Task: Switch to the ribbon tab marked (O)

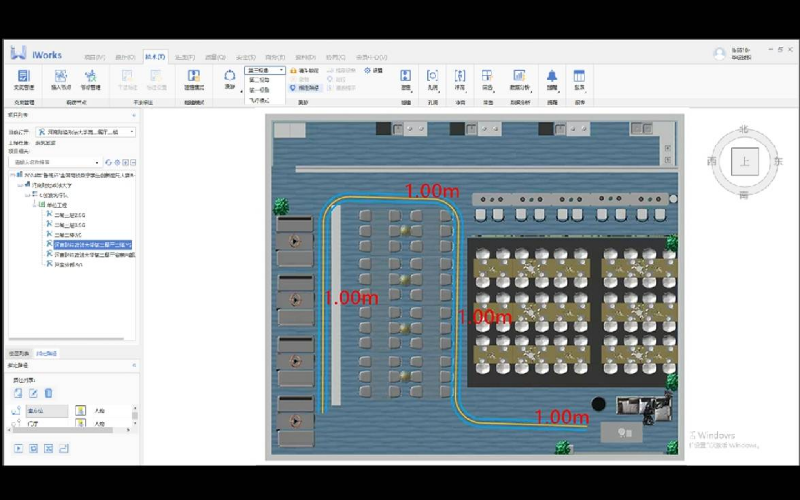Action: [x=125, y=57]
